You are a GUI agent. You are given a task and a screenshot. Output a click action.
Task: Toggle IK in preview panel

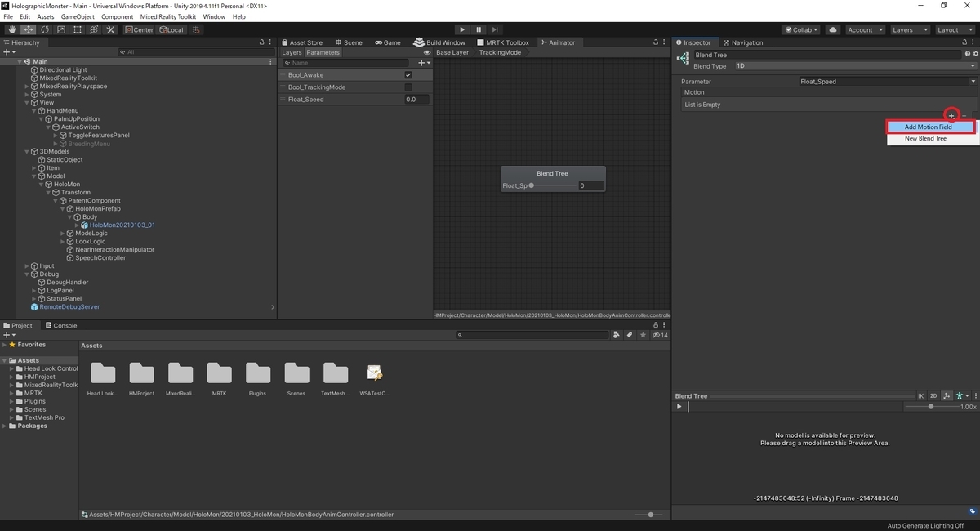pyautogui.click(x=920, y=396)
